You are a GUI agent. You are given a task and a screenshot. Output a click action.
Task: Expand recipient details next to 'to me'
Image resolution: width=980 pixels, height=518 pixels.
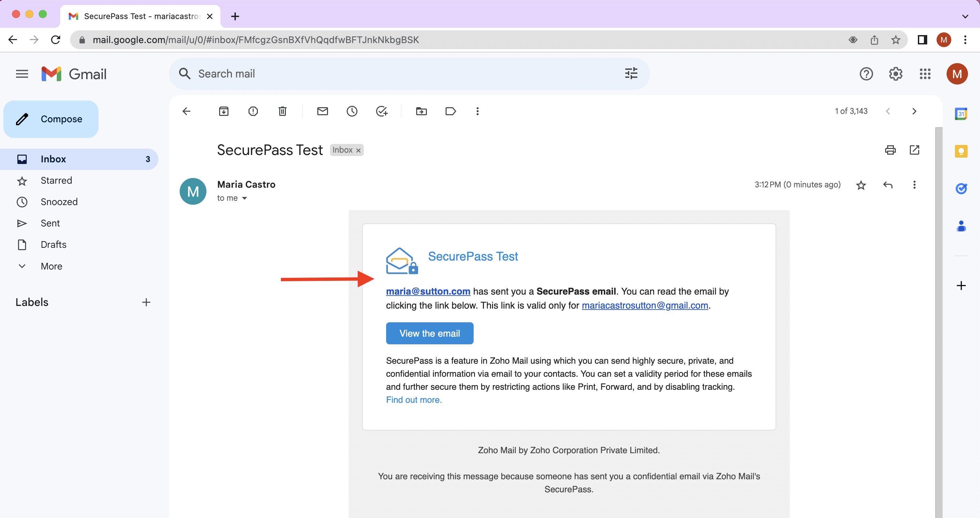coord(244,198)
